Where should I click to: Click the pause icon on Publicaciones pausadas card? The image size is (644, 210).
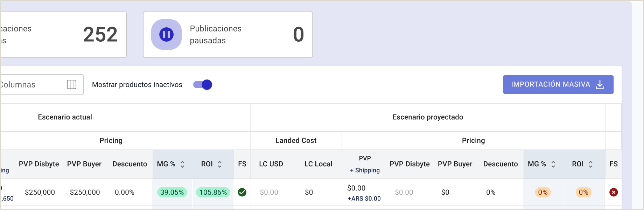(166, 35)
